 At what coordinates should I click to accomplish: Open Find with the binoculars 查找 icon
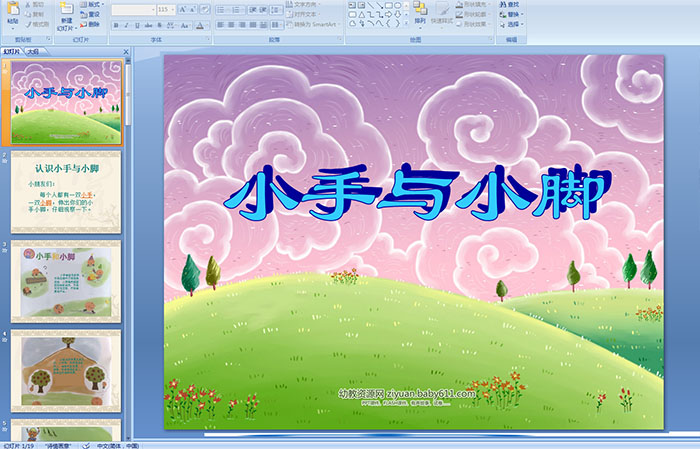point(503,4)
